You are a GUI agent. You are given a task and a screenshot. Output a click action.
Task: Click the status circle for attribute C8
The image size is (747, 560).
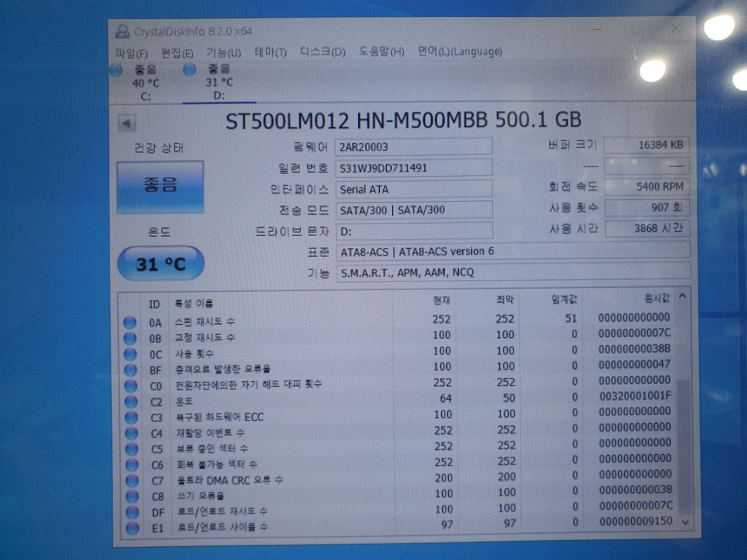pos(132,497)
